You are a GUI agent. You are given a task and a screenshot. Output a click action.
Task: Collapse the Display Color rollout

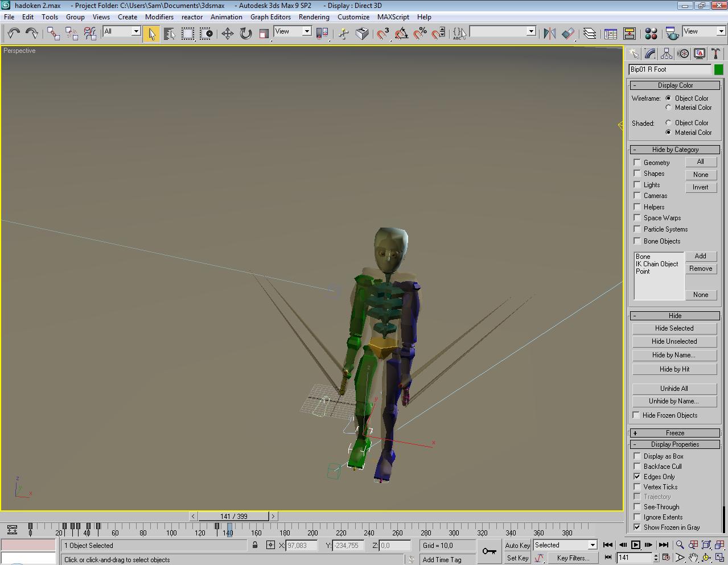(675, 85)
